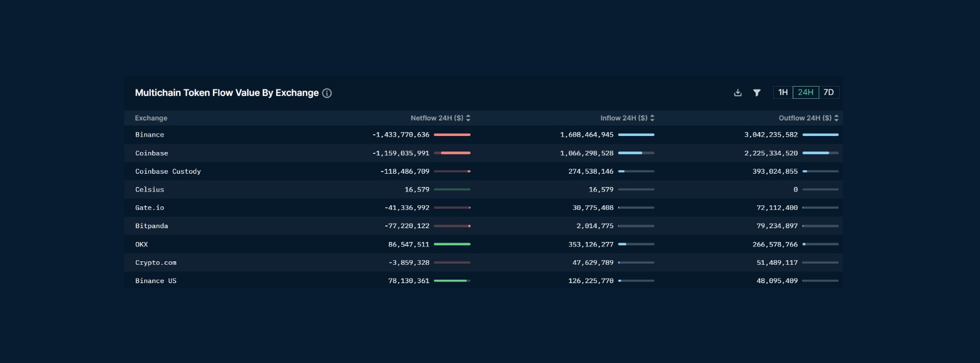Sort by Outflow 24H ($) column
Image resolution: width=980 pixels, height=363 pixels.
808,118
